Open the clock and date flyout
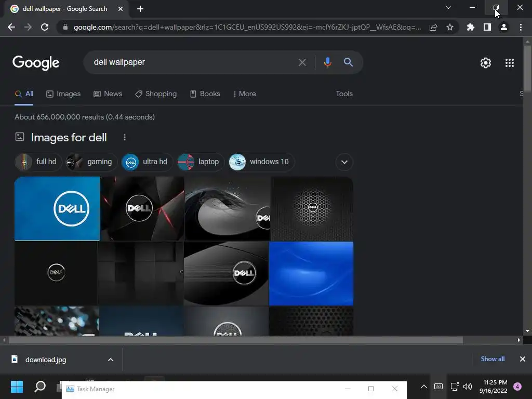 point(494,387)
